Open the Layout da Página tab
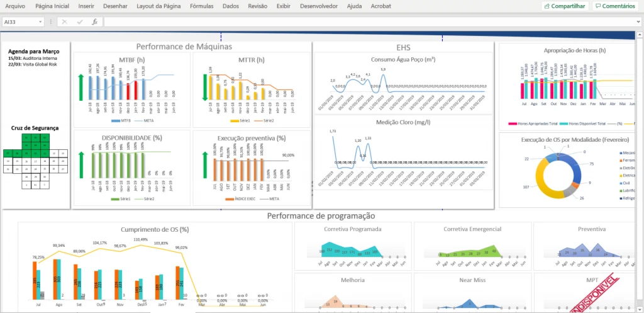The image size is (644, 313). (158, 6)
